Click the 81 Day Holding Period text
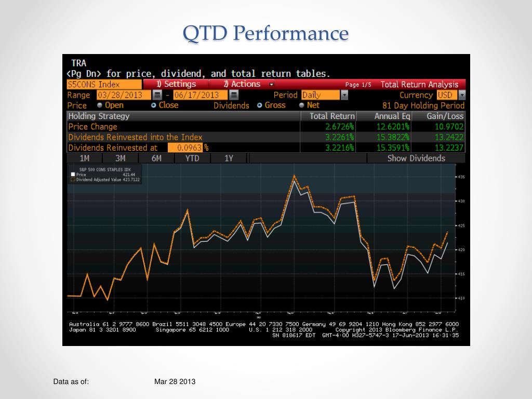The image size is (532, 399). pyautogui.click(x=423, y=105)
